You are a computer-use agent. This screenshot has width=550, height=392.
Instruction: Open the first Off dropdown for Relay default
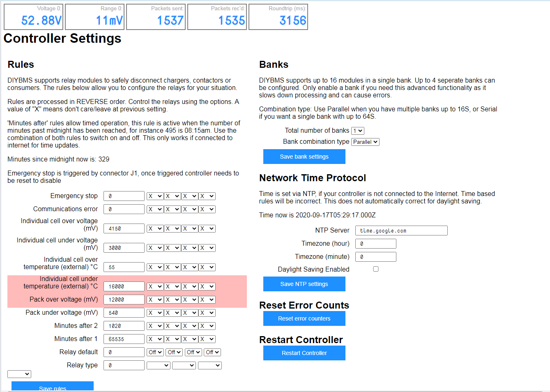tap(155, 353)
